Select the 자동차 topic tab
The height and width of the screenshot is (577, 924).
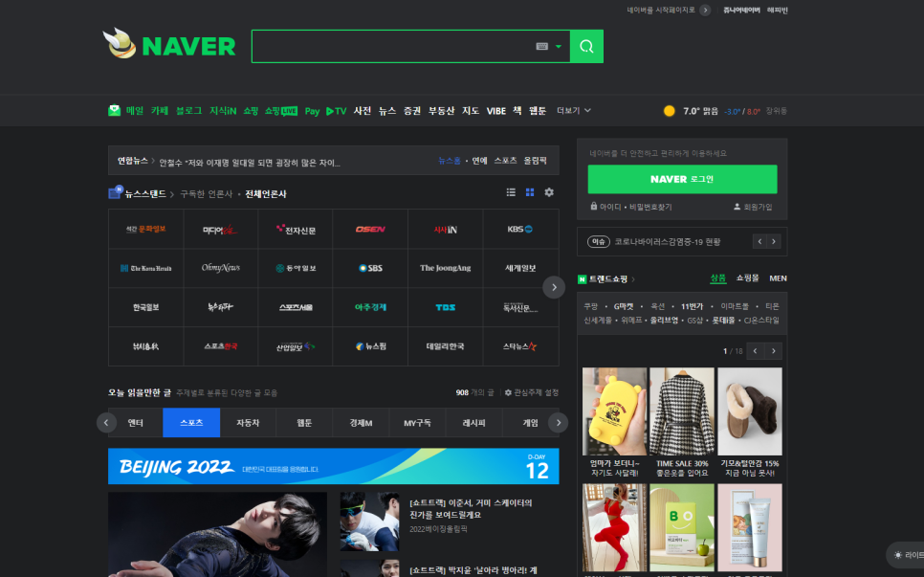pos(248,423)
